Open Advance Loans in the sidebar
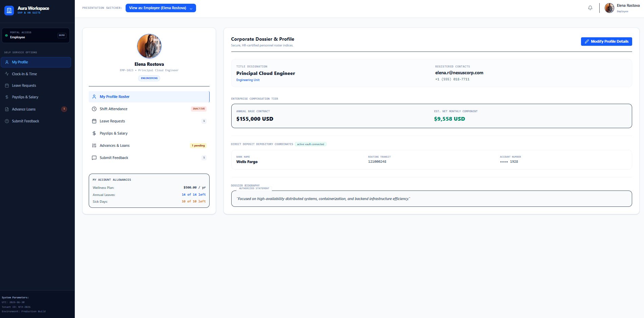 [x=36, y=109]
